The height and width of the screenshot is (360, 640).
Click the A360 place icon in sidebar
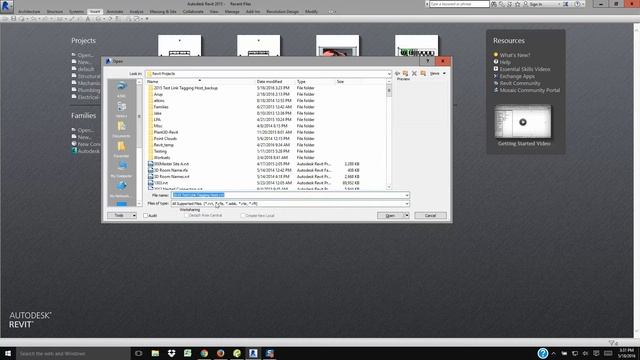coord(121,89)
